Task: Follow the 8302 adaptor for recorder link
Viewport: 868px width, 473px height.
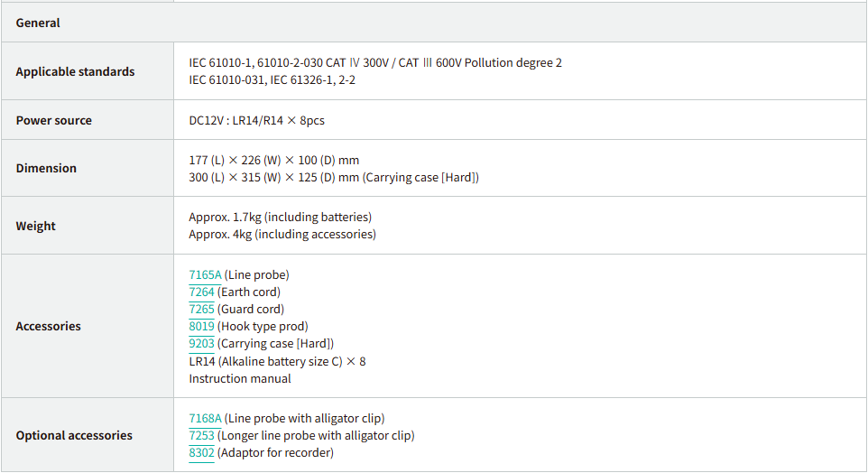Action: [x=201, y=452]
